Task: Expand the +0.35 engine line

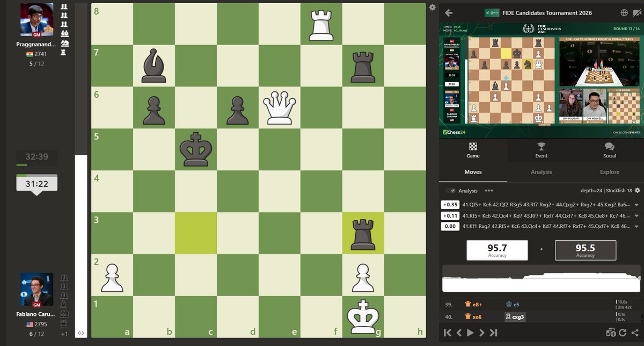Action: point(636,204)
